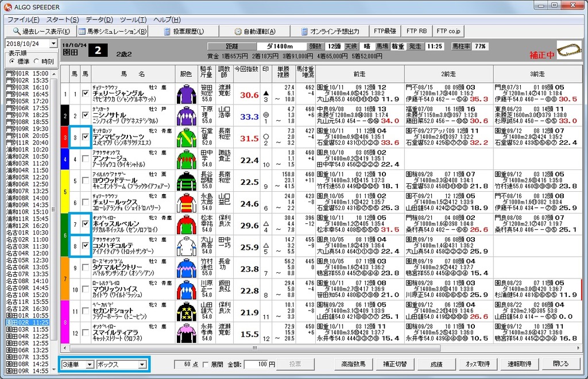Open ファイル(F) menu

pos(23,20)
